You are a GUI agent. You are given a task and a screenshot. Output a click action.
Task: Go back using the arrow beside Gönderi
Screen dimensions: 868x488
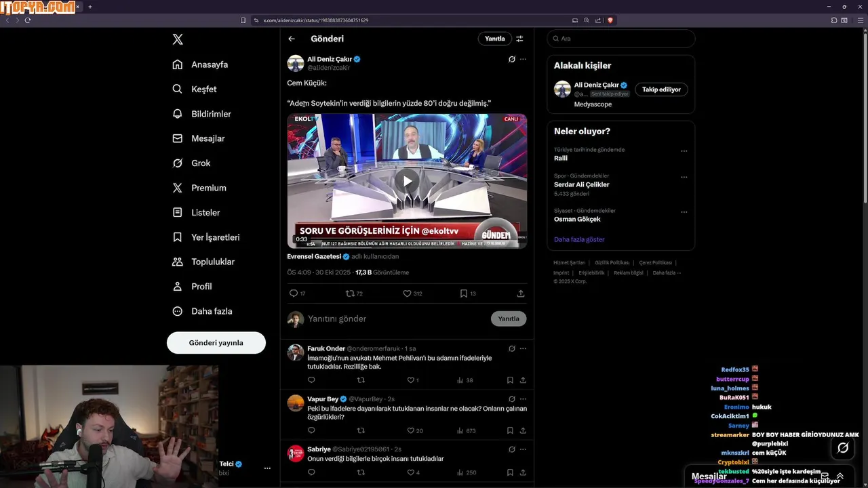pos(292,39)
